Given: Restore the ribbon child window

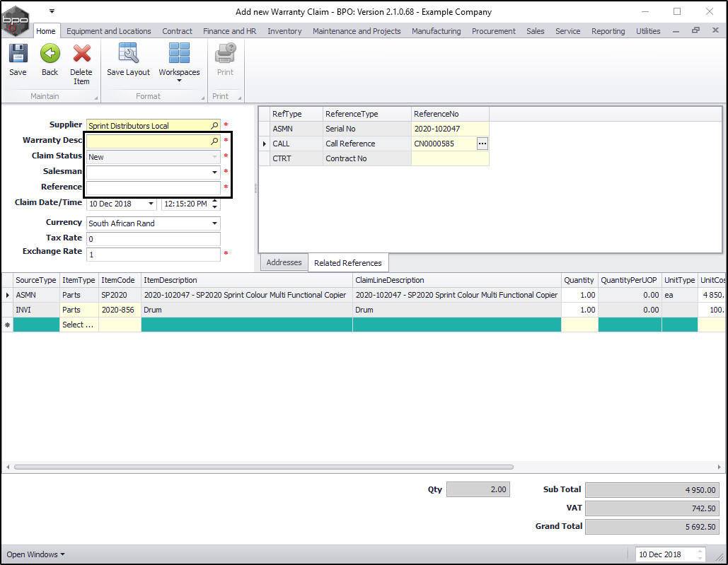Looking at the screenshot, I should 695,30.
